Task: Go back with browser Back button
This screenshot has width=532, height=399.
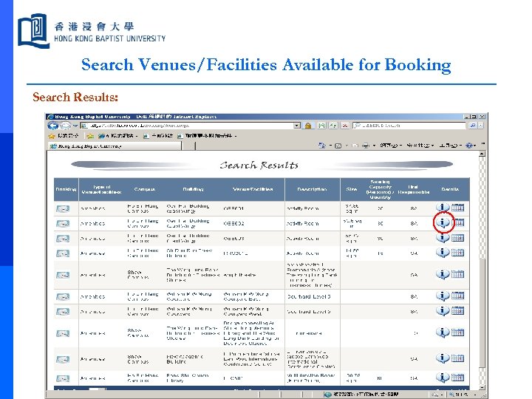Action: pyautogui.click(x=53, y=126)
